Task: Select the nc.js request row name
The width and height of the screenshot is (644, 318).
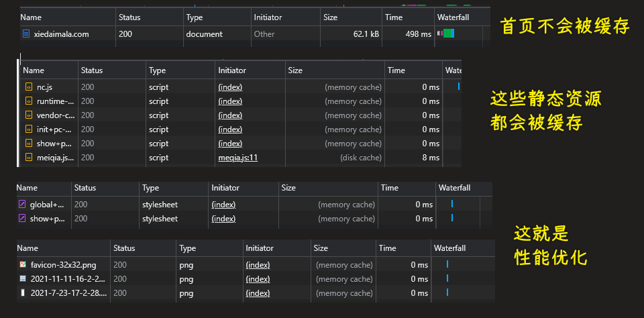Action: coord(44,87)
